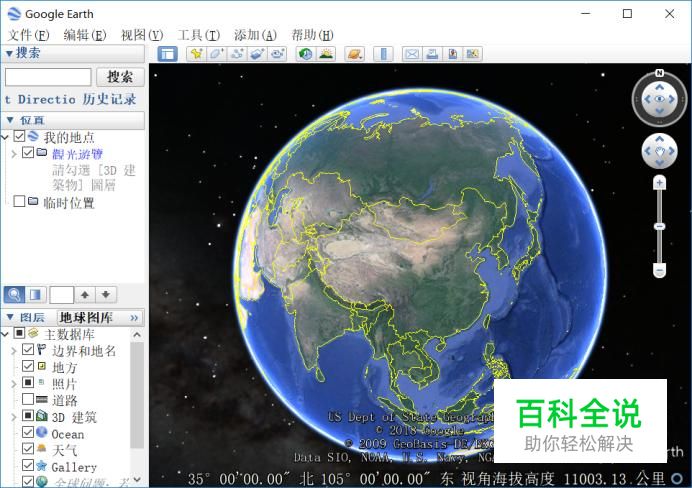Collapse the 我的地点 tree node

click(x=5, y=137)
